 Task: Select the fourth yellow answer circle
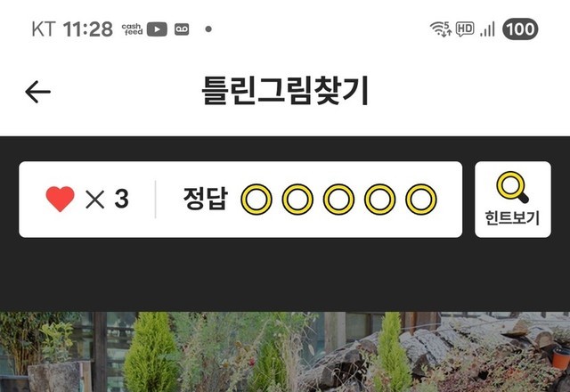(x=380, y=200)
